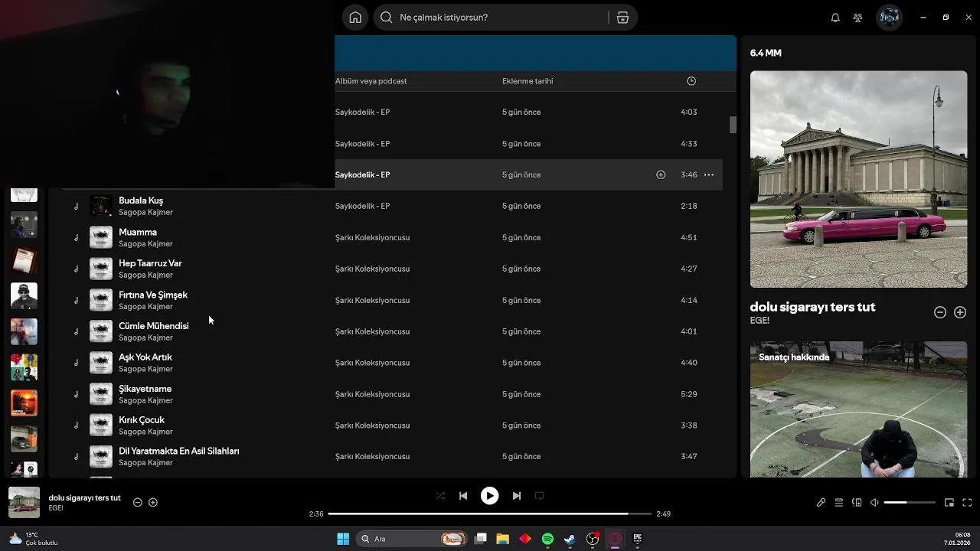The image size is (980, 551).
Task: Open the 6.4 MM title in right panel
Action: point(766,53)
